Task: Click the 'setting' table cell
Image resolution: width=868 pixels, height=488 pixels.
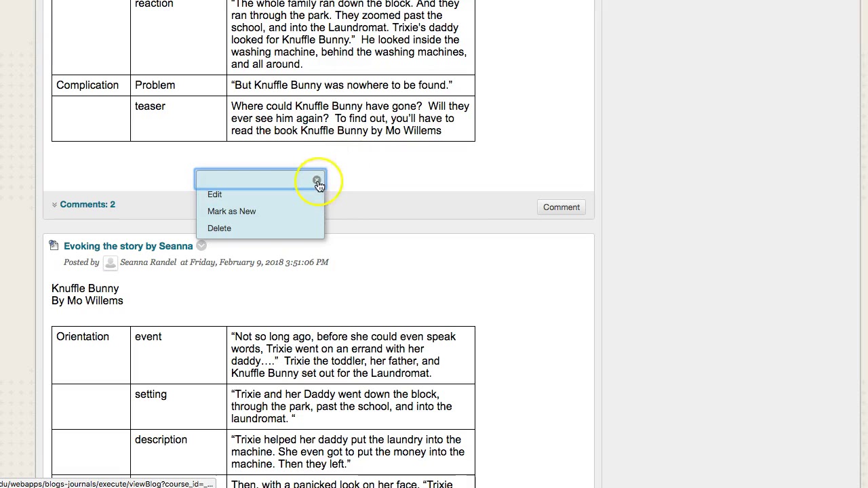Action: (x=178, y=407)
